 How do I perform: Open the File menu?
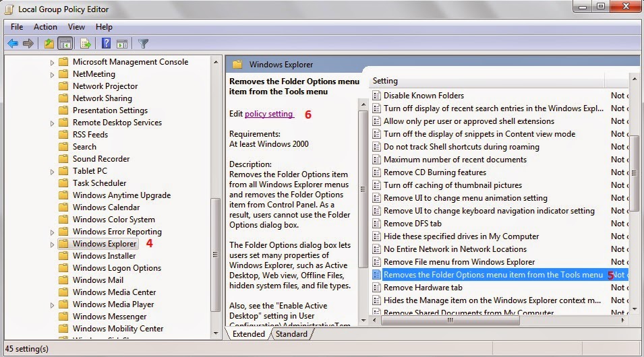[x=17, y=27]
